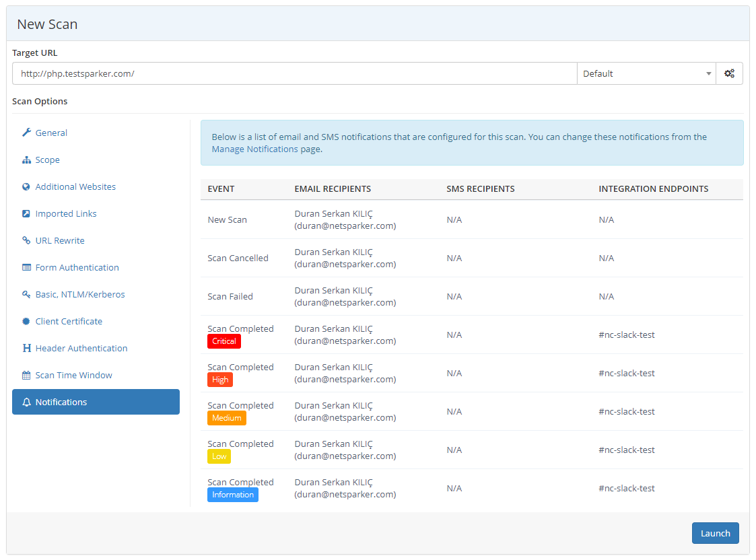Click the gears icon beside profile dropdown
Viewport: 756px width, 560px height.
click(x=729, y=73)
